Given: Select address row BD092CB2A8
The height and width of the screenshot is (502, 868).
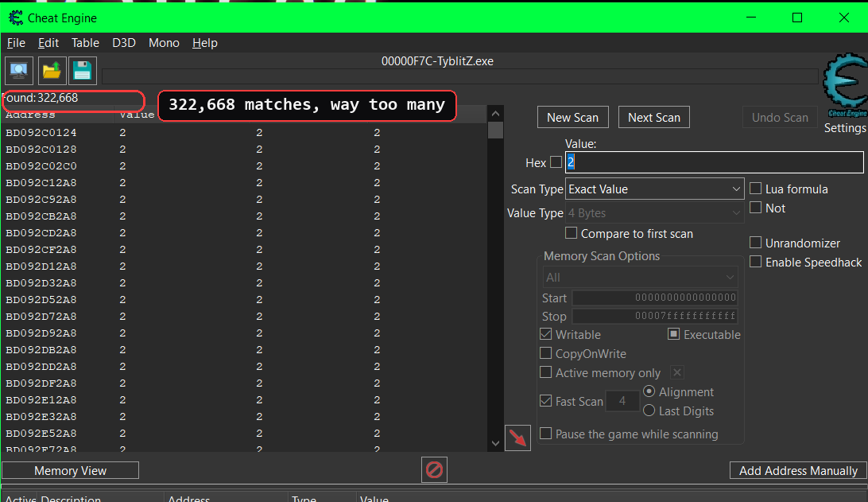Looking at the screenshot, I should click(244, 216).
